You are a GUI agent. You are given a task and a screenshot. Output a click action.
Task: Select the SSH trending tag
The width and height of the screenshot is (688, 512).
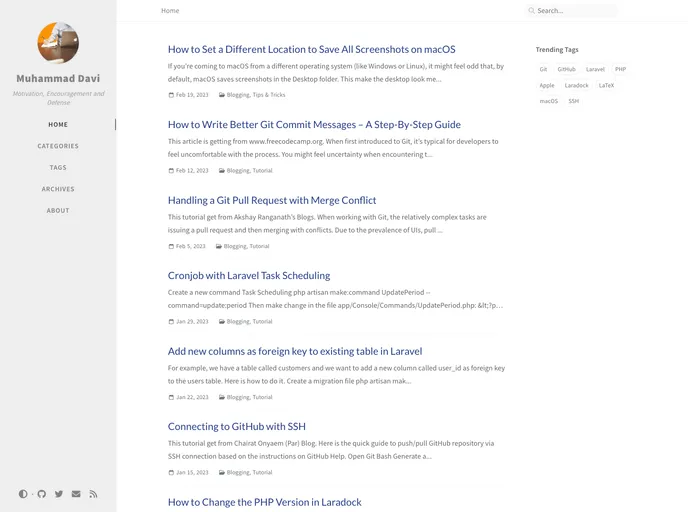tap(574, 101)
